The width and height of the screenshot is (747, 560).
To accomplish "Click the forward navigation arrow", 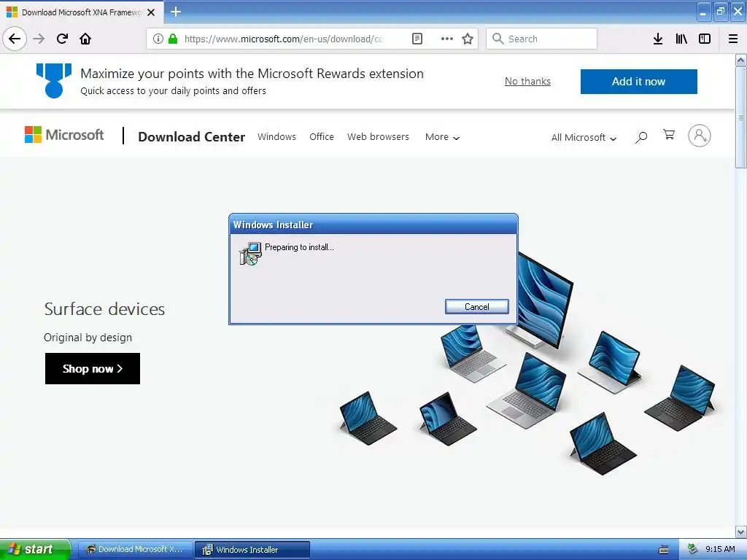I will [x=39, y=39].
